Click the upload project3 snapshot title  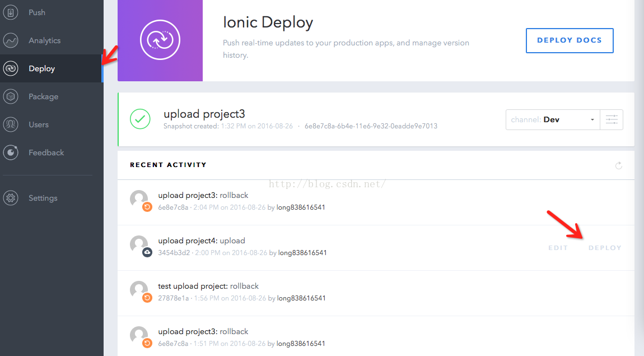click(204, 114)
